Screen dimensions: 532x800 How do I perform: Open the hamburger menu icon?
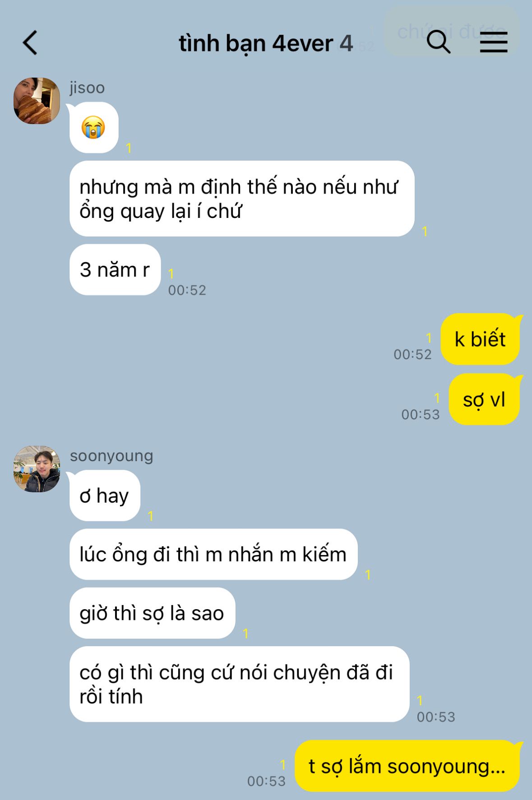click(x=494, y=42)
